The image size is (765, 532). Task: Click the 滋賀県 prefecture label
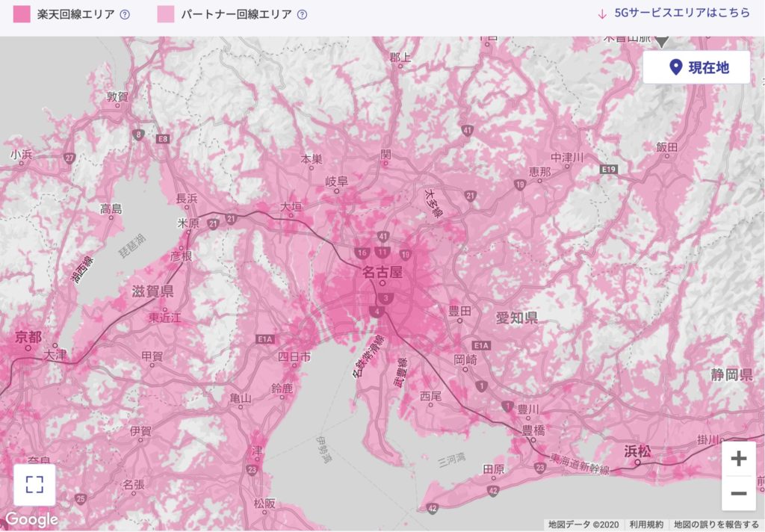pos(152,291)
